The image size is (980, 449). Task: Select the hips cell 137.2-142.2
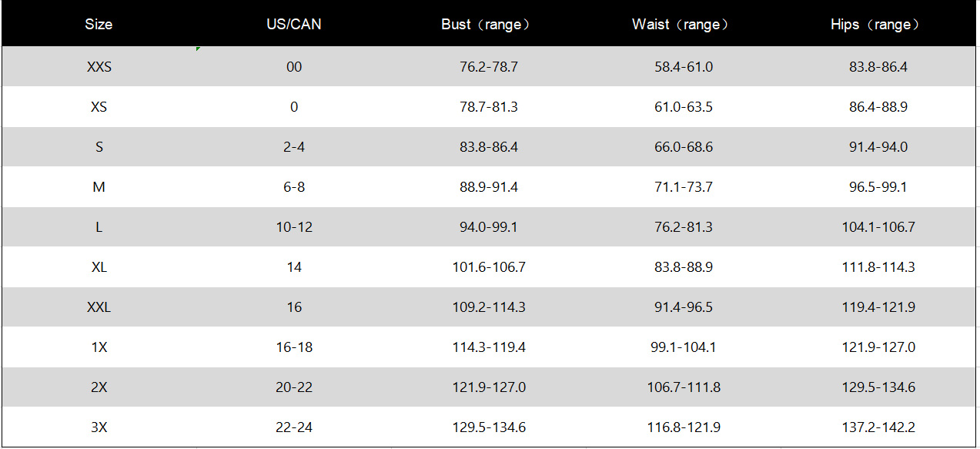point(878,427)
